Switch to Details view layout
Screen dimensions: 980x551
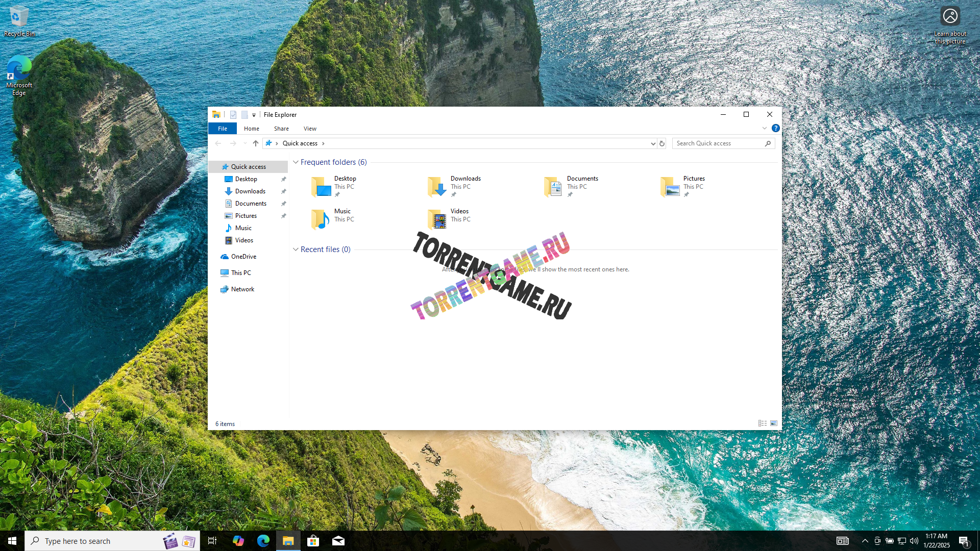point(762,423)
